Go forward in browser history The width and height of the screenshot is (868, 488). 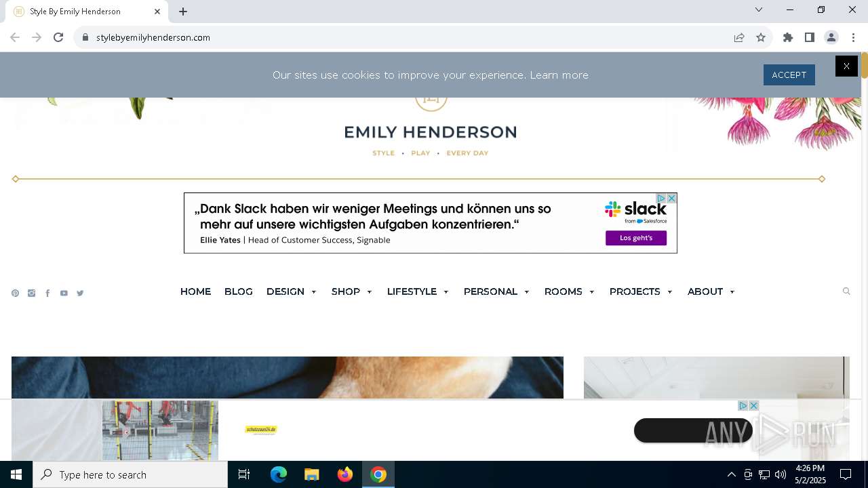(x=37, y=37)
